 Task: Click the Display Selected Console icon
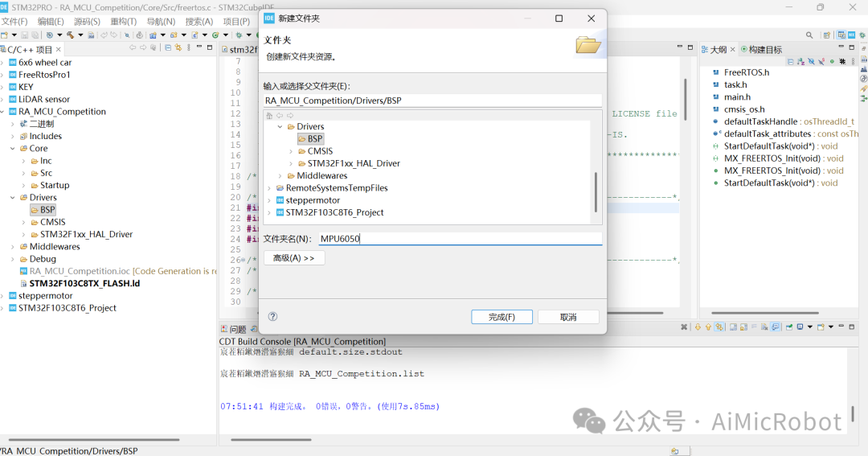[x=800, y=327]
